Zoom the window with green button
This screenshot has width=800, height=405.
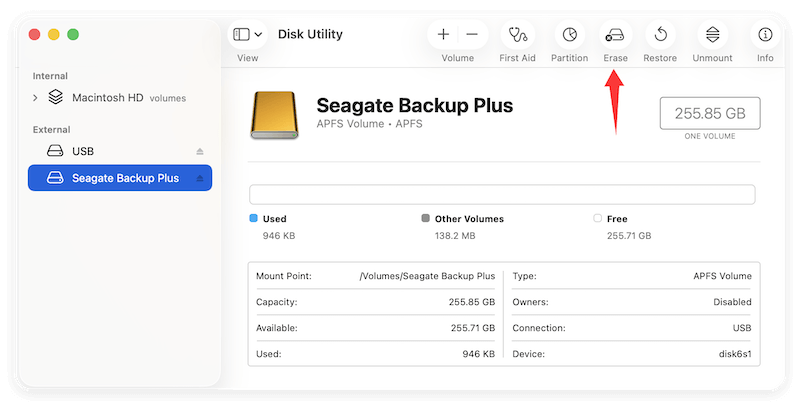coord(73,35)
